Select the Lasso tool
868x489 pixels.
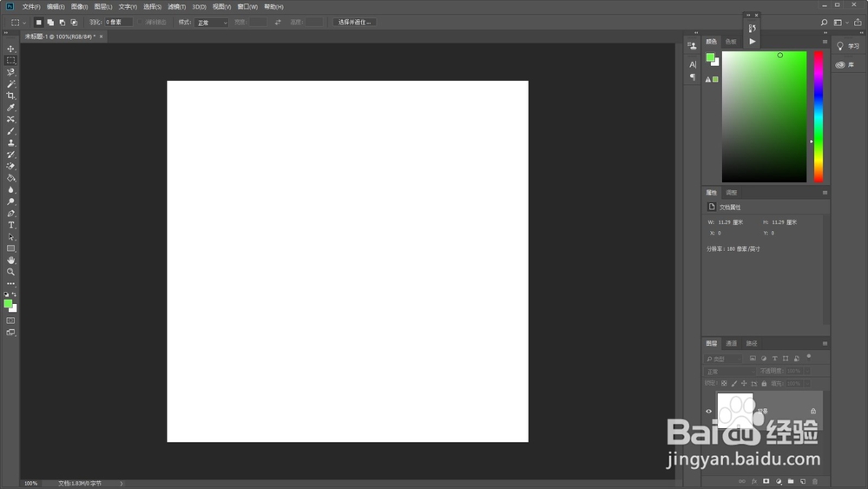click(10, 72)
